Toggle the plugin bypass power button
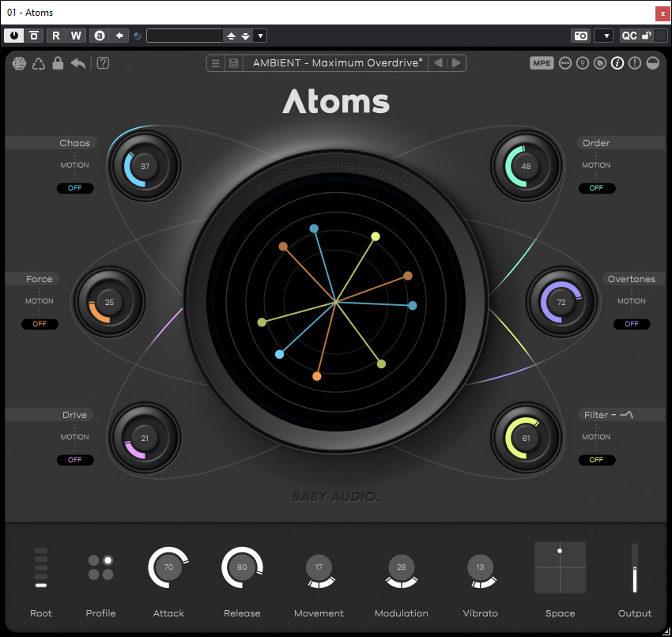Image resolution: width=672 pixels, height=637 pixels. pos(14,36)
